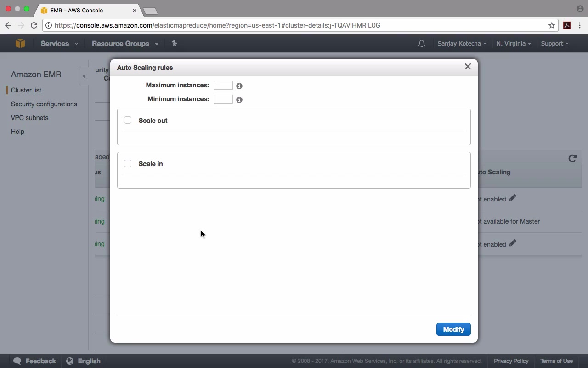Open VPC subnets in sidebar
588x368 pixels.
click(29, 118)
